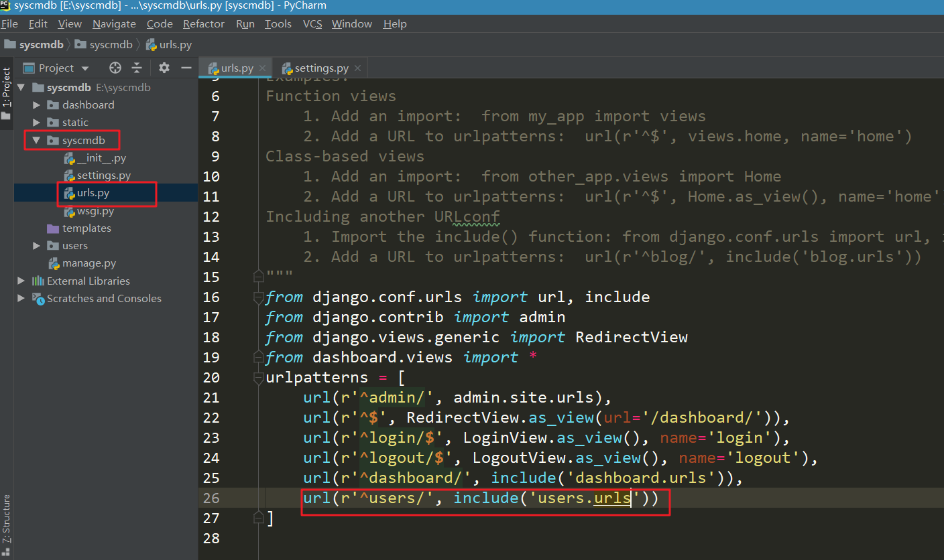Open the Navigate menu
Viewport: 944px width, 560px height.
(114, 24)
